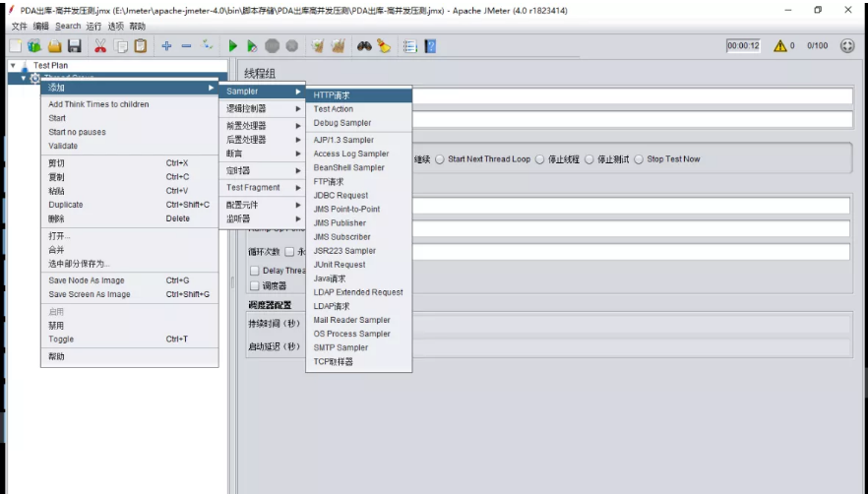Click the 00:00:12 elapsed time display
Image resolution: width=868 pixels, height=494 pixels.
(743, 46)
